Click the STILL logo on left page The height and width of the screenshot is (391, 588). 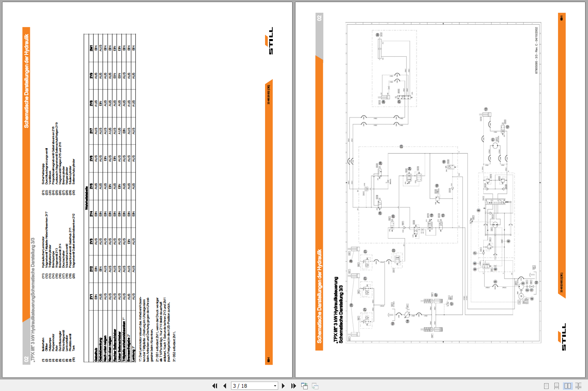click(x=270, y=41)
